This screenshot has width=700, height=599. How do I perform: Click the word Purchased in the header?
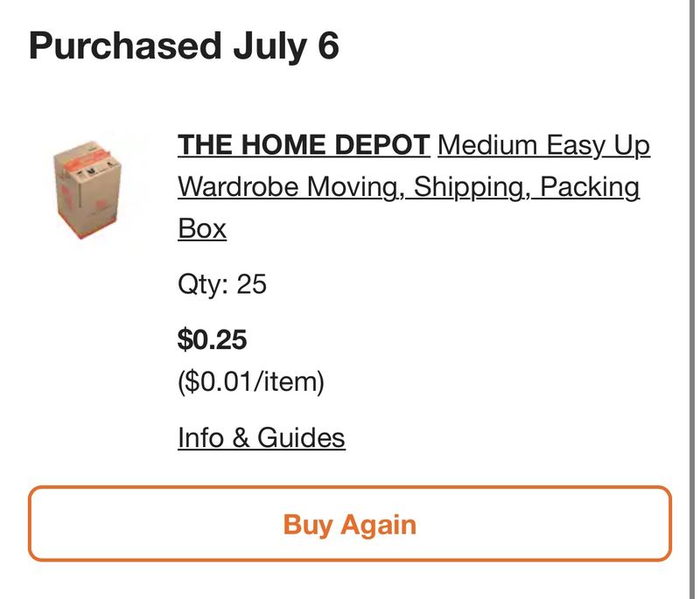click(125, 46)
